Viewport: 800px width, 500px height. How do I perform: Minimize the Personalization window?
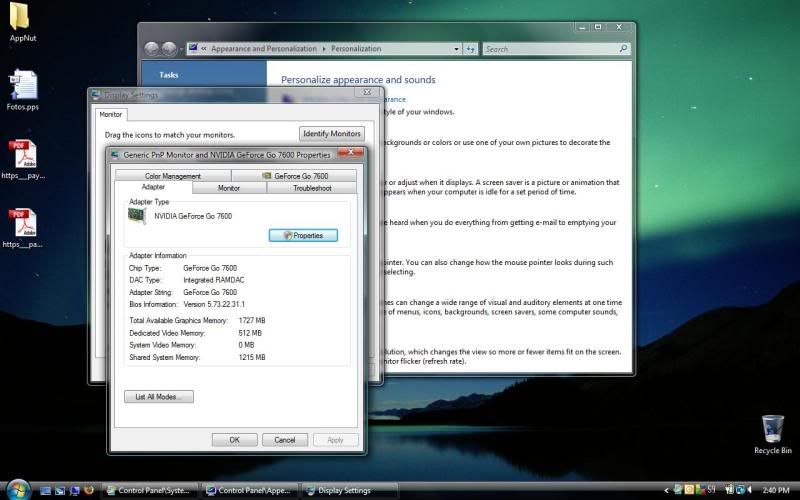pos(582,27)
